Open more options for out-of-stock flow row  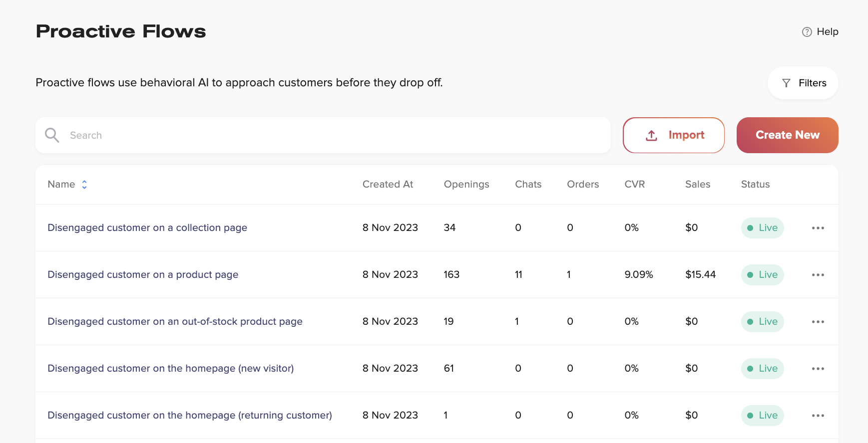pos(818,322)
